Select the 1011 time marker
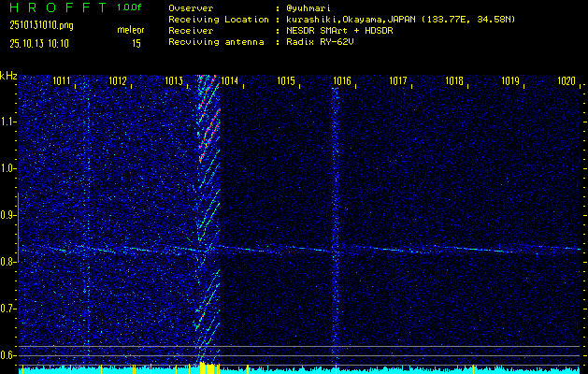 pyautogui.click(x=63, y=81)
